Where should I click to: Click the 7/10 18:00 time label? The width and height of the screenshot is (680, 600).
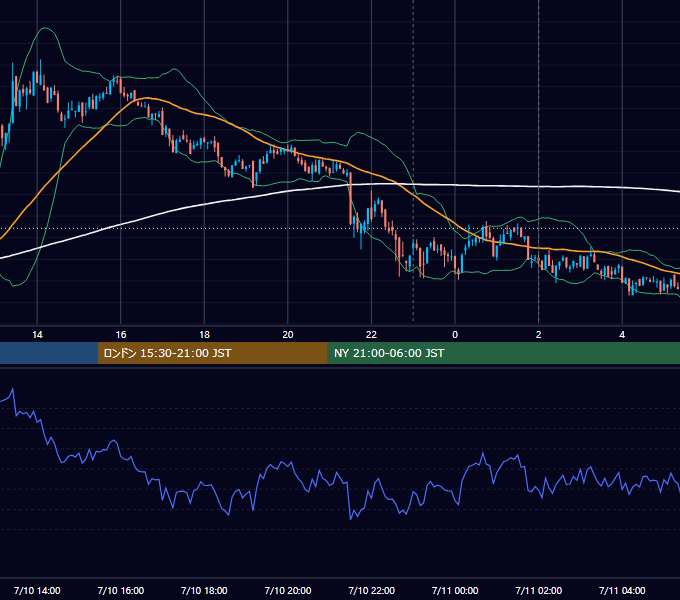pos(204,590)
